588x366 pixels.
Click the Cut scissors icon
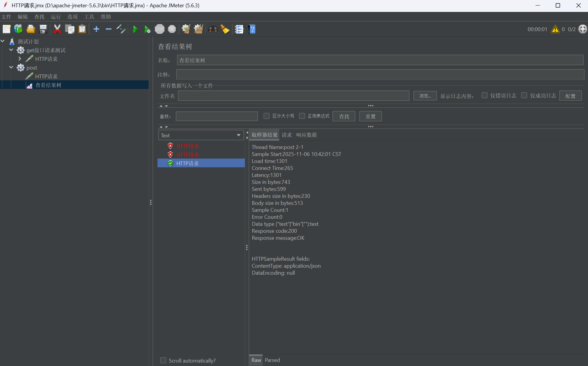pos(57,29)
